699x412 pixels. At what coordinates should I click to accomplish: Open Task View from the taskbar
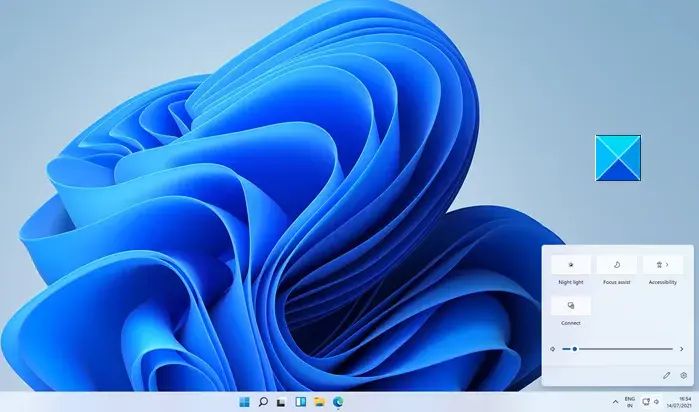pos(281,402)
